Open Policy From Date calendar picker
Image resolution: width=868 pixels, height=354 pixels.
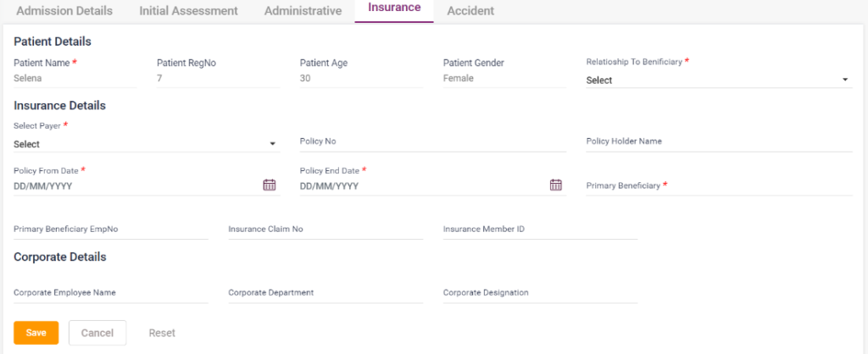[x=270, y=185]
